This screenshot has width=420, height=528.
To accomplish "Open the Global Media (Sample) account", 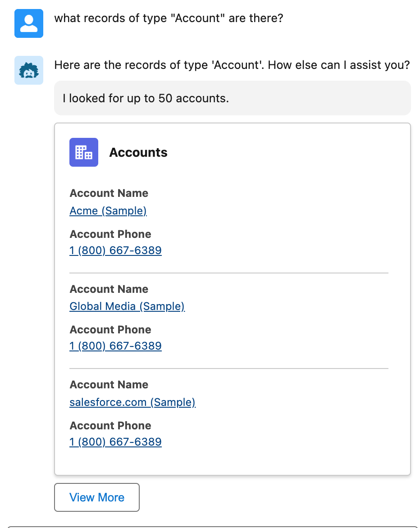I will point(127,306).
